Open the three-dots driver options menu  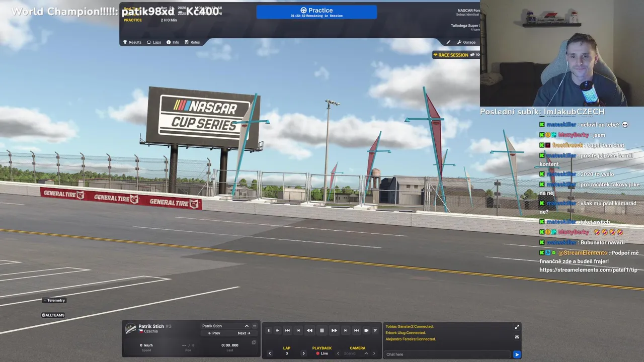(255, 326)
